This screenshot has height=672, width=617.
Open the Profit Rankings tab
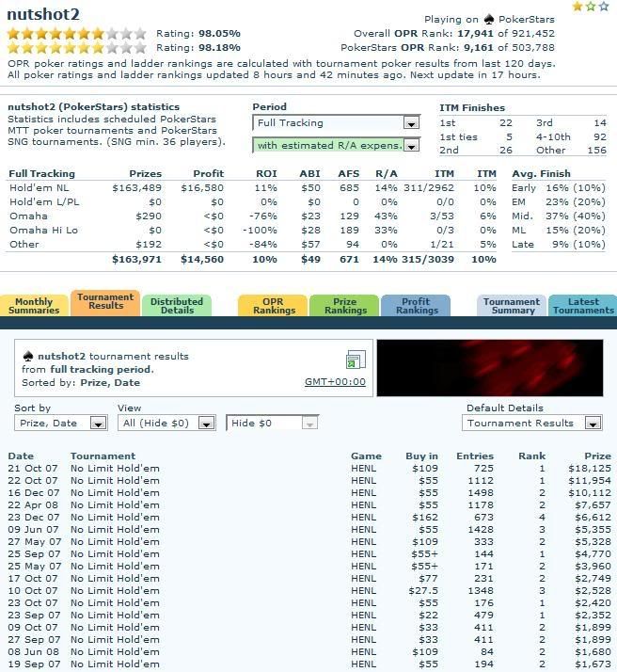pos(416,306)
